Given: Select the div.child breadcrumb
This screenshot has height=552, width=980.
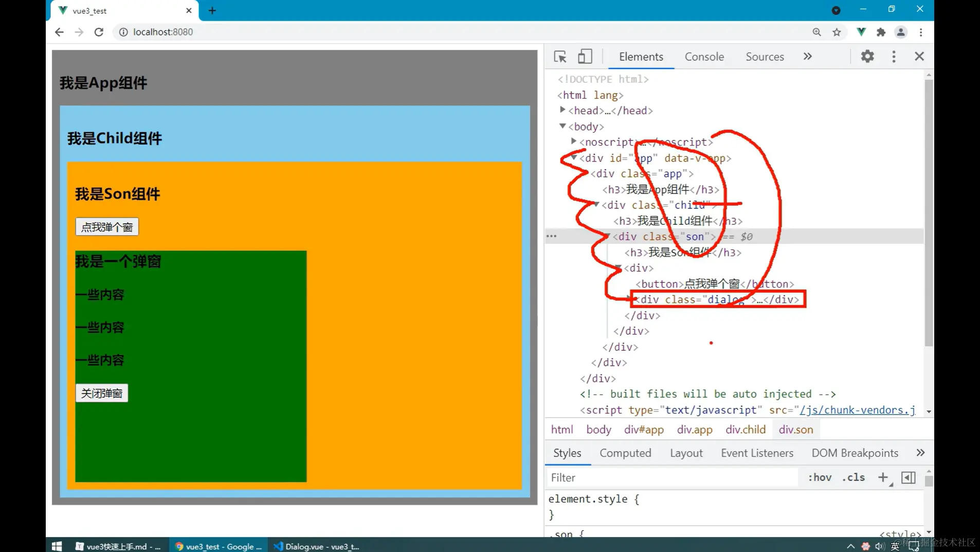Looking at the screenshot, I should pyautogui.click(x=746, y=430).
